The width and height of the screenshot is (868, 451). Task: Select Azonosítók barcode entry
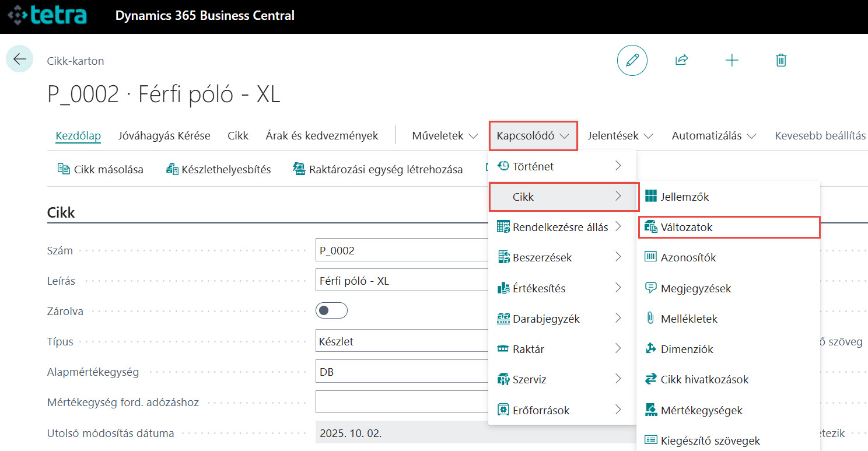click(x=688, y=257)
